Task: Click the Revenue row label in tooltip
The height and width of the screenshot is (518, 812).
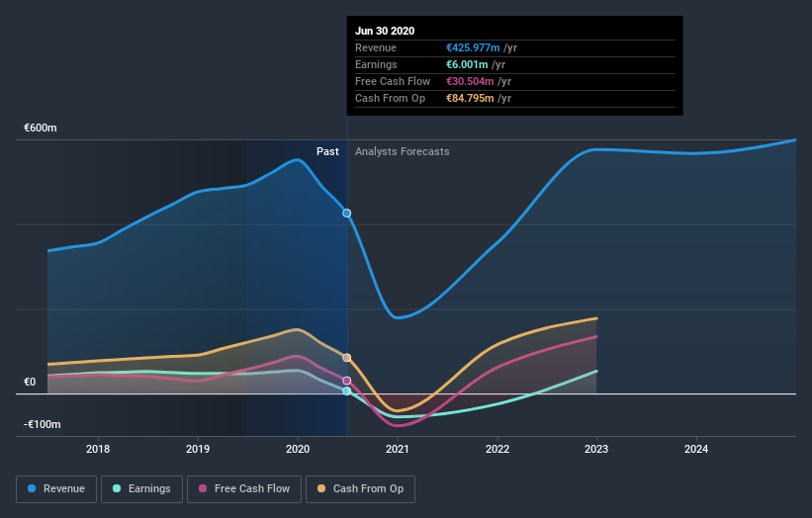Action: point(376,47)
